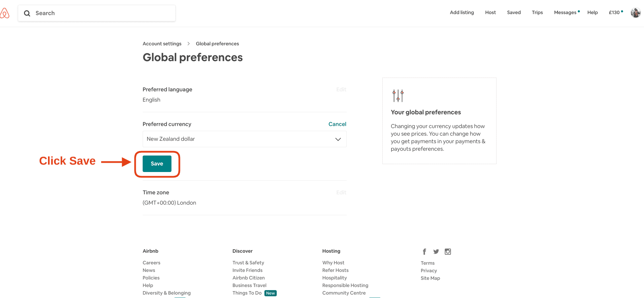Open Airbnb's Twitter page
Screen dimensions: 644x298
point(436,251)
